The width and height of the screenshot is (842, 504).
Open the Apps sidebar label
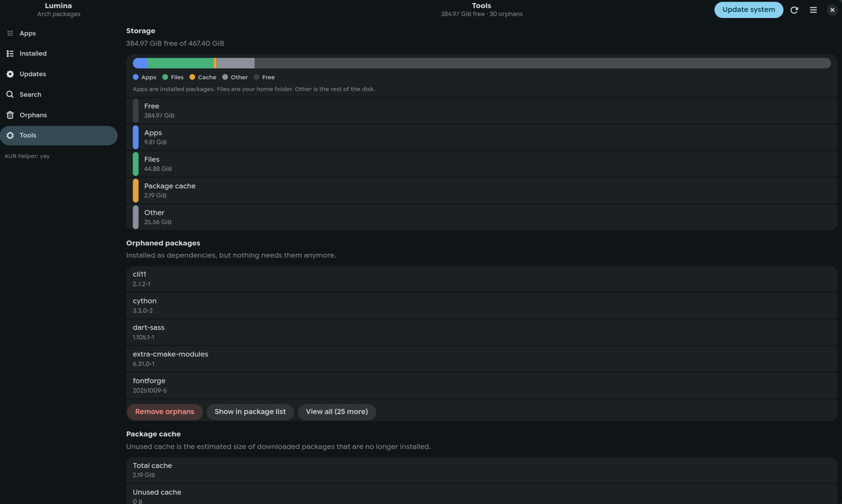coord(28,33)
